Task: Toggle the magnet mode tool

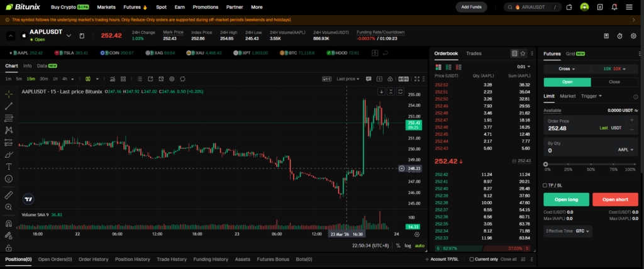Action: pos(9,224)
